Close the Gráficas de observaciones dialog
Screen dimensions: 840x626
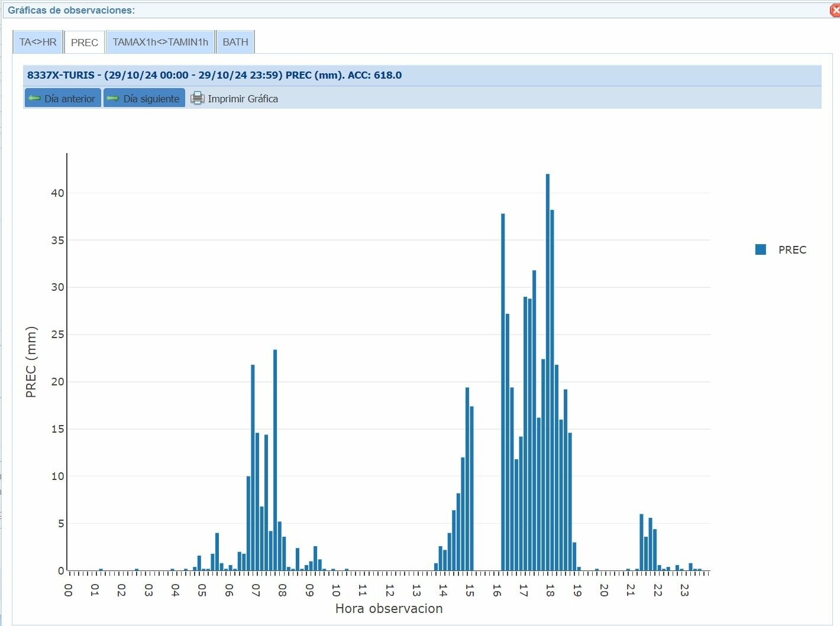(x=835, y=10)
